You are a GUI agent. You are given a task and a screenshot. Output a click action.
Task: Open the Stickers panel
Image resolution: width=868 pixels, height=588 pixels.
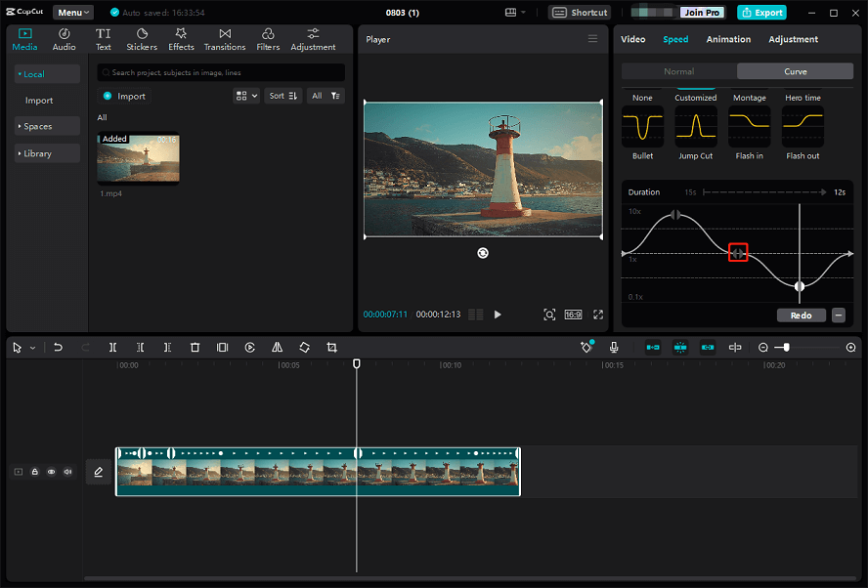click(141, 39)
